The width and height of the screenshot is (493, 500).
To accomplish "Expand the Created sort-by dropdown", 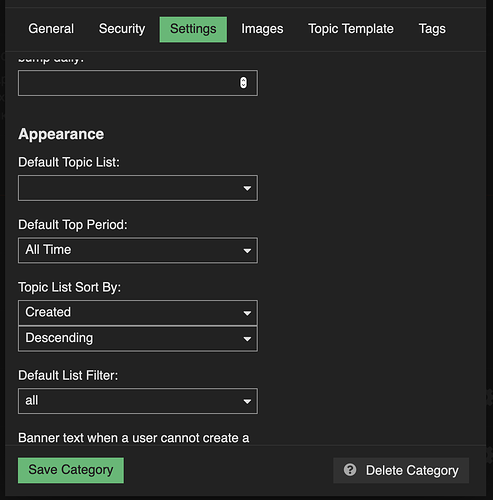I will coord(138,313).
